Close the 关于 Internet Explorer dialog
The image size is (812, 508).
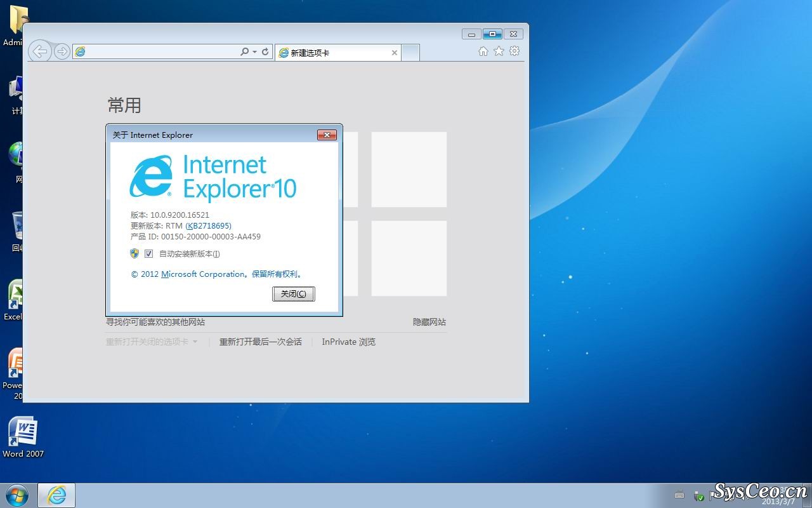(x=327, y=135)
